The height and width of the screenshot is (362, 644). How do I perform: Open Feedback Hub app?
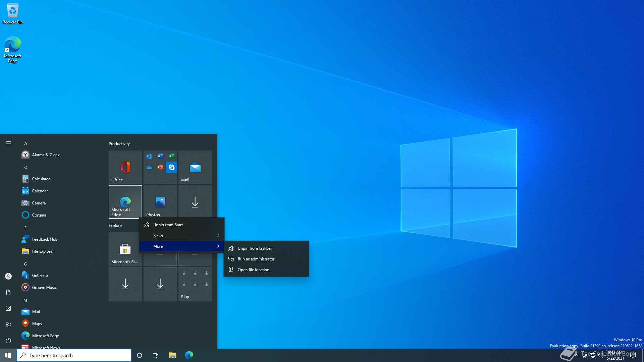(60, 239)
